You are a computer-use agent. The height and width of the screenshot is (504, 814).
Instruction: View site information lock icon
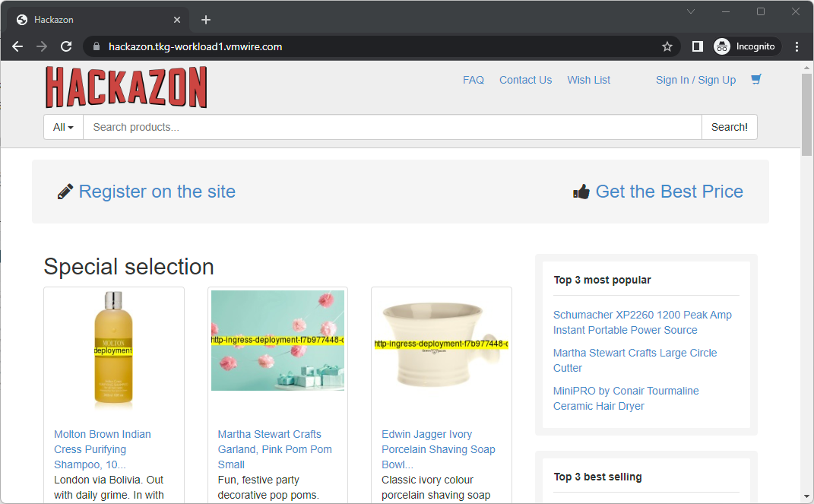click(97, 46)
